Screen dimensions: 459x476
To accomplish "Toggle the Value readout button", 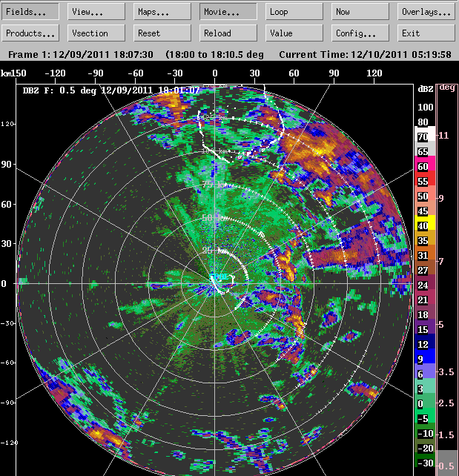I will pyautogui.click(x=294, y=33).
